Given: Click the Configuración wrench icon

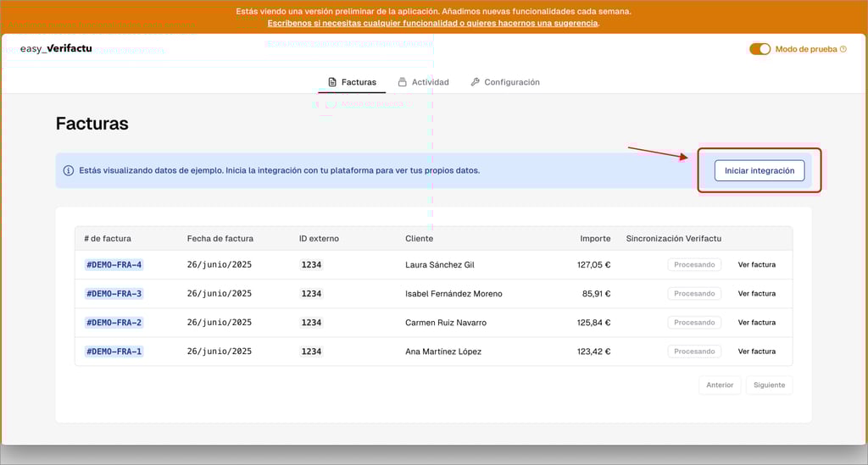Looking at the screenshot, I should [475, 82].
